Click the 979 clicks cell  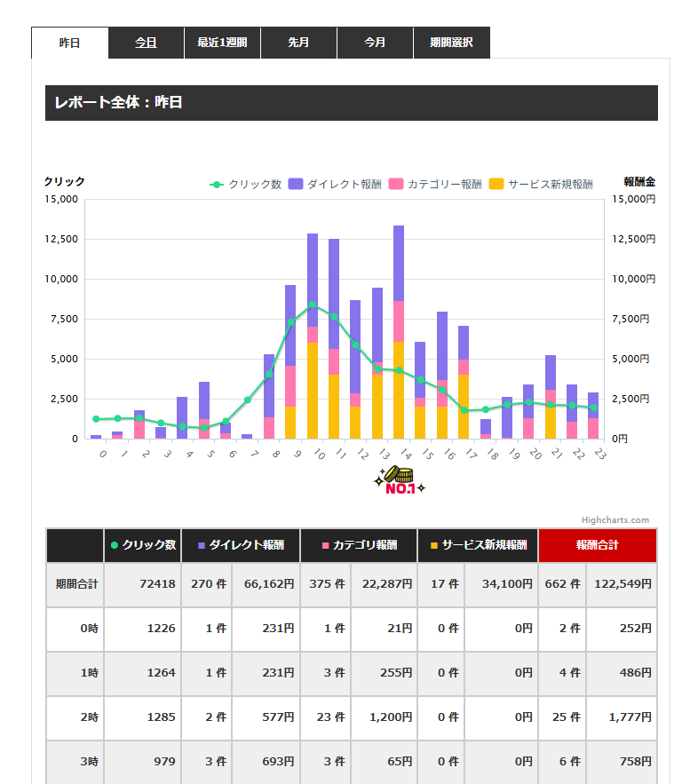click(143, 762)
